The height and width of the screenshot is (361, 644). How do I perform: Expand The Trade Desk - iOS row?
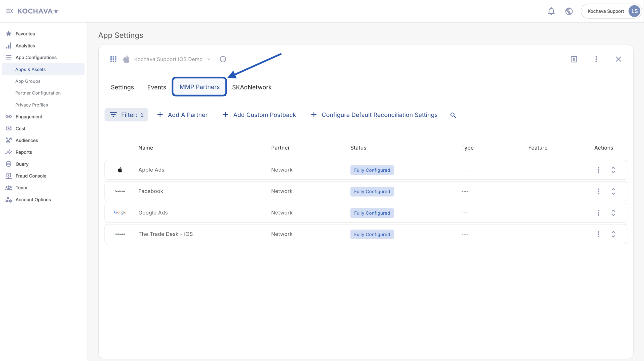pos(613,234)
